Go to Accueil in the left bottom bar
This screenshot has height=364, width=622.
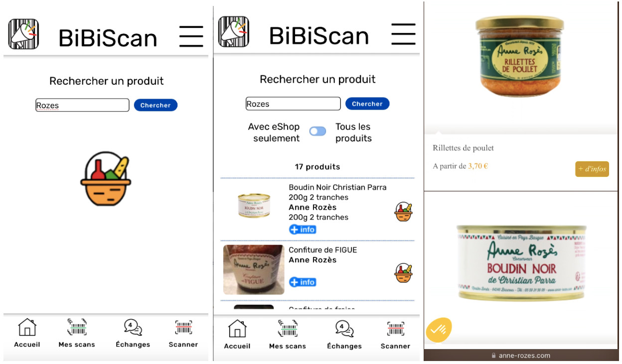click(27, 333)
